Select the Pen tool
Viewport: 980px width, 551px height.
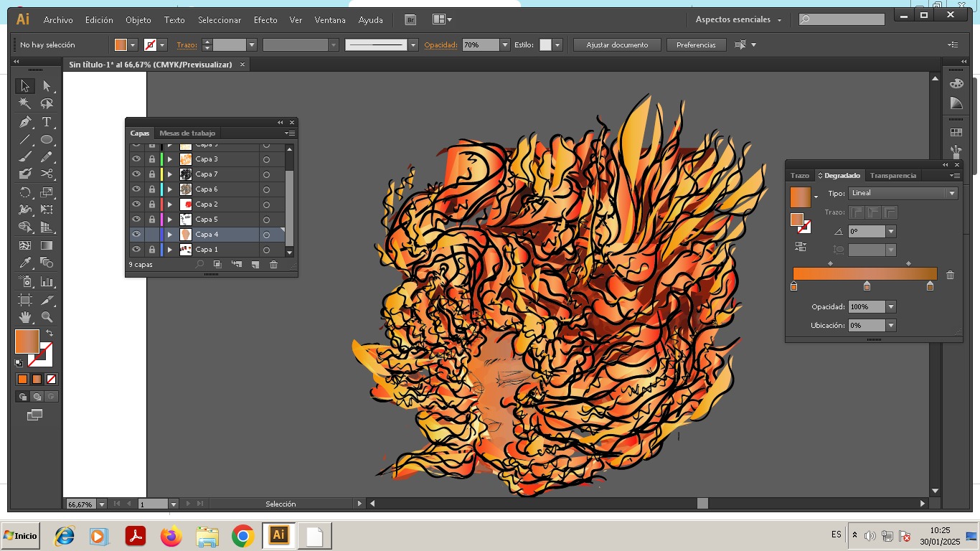(25, 122)
